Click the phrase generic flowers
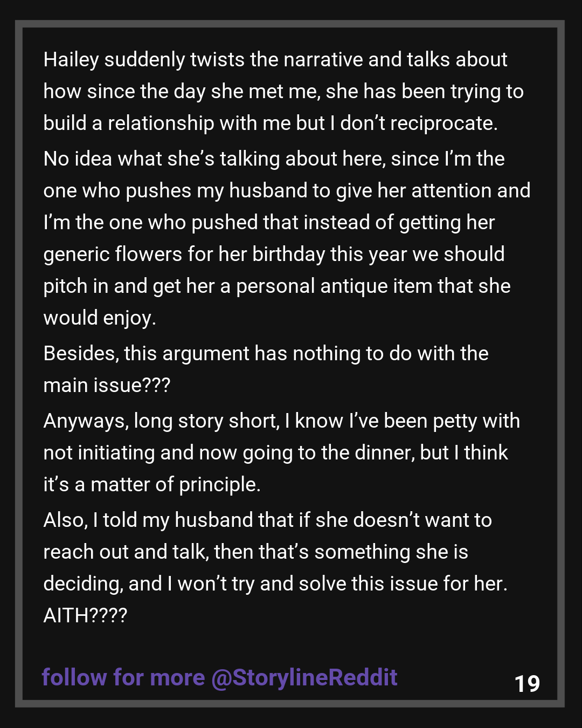Viewport: 582px width, 728px height. tap(113, 255)
